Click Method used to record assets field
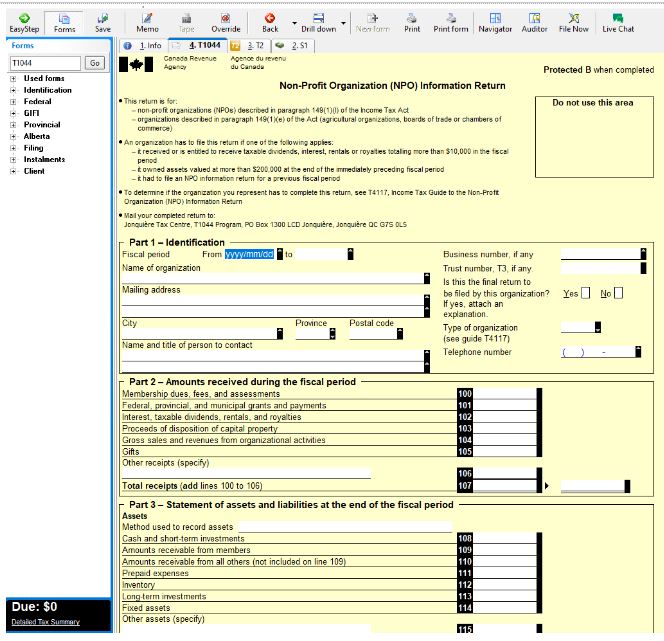This screenshot has width=664, height=641. pos(345,527)
